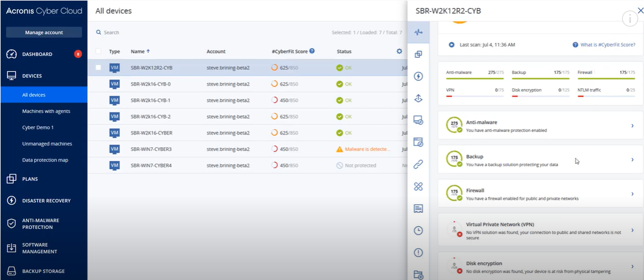Open the inventory list icon in device panel
Screen dimensions: 644x280
(418, 209)
